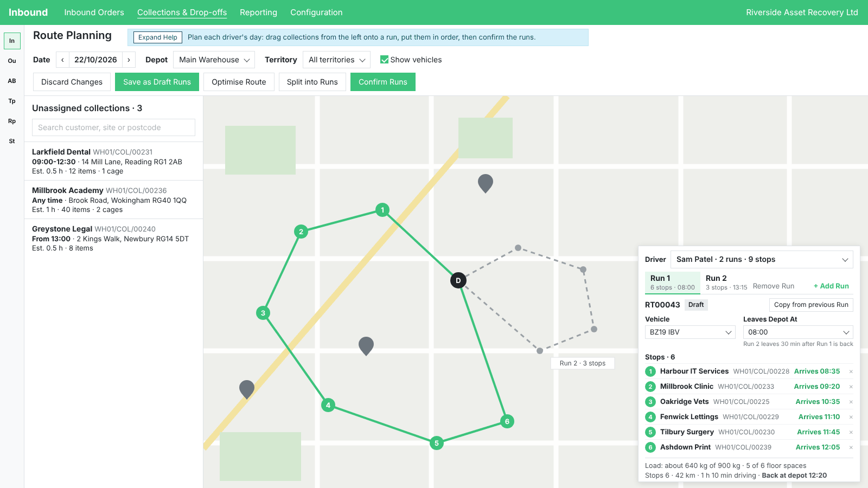Remove Millbrook Clinic stop
The width and height of the screenshot is (868, 488).
coord(851,387)
